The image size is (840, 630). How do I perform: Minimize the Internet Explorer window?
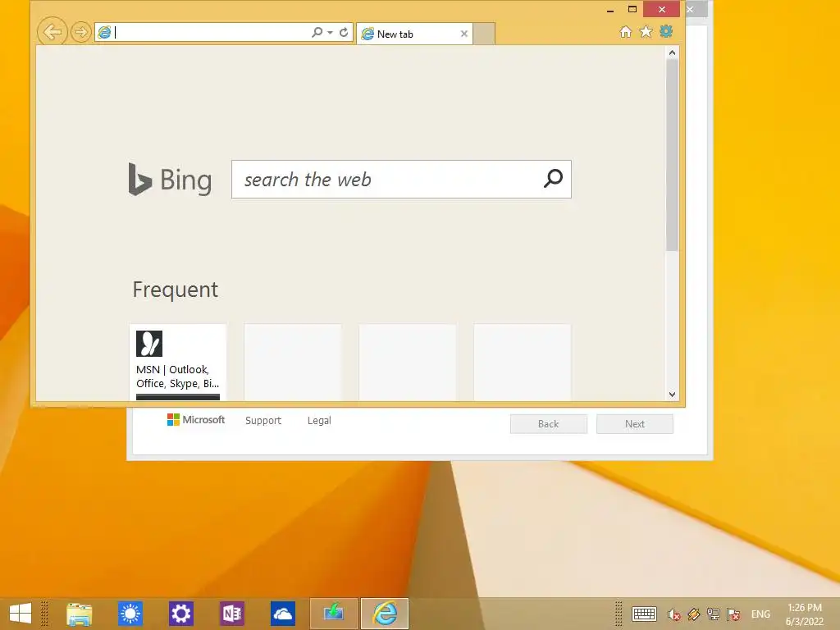[610, 10]
